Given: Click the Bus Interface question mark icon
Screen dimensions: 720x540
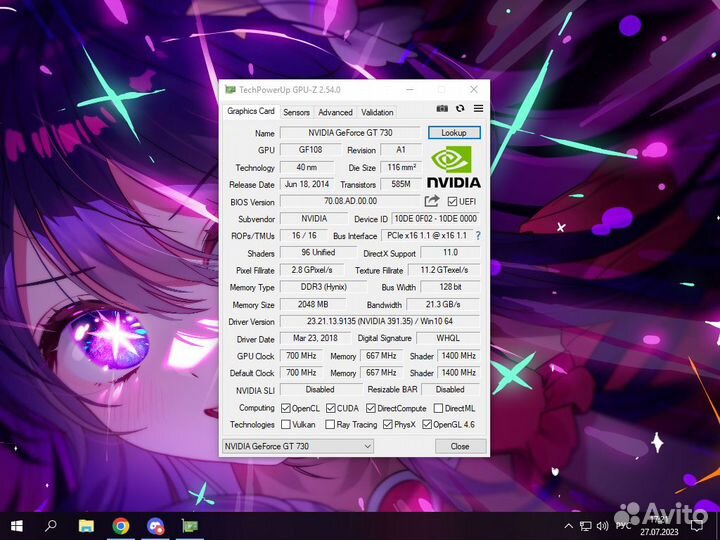Looking at the screenshot, I should tap(477, 236).
